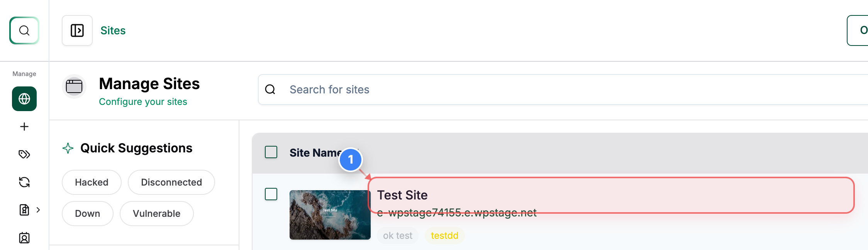Select the Sites breadcrumb label
This screenshot has width=868, height=250.
click(x=113, y=30)
